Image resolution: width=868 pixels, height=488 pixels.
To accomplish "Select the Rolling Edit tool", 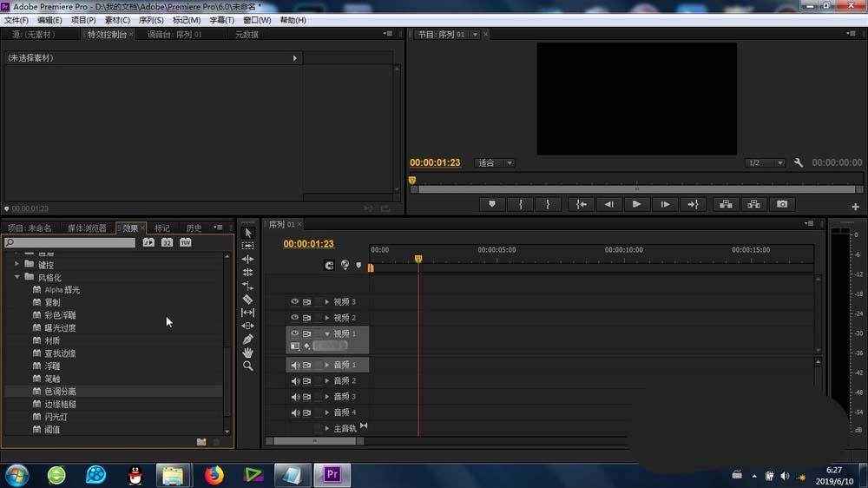I will click(x=248, y=272).
